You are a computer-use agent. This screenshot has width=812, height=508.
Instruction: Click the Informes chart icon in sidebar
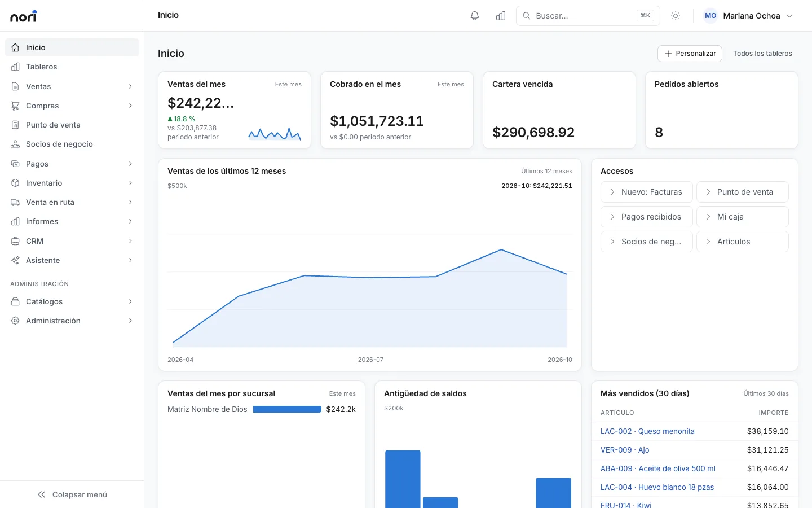pyautogui.click(x=15, y=221)
